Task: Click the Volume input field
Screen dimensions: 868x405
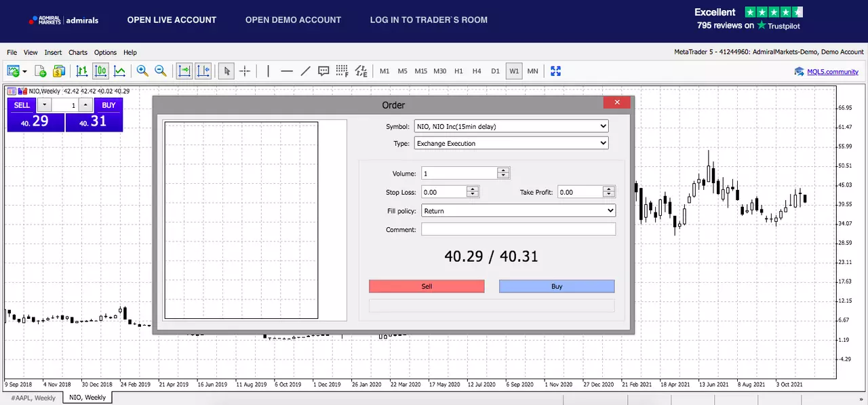Action: tap(459, 174)
